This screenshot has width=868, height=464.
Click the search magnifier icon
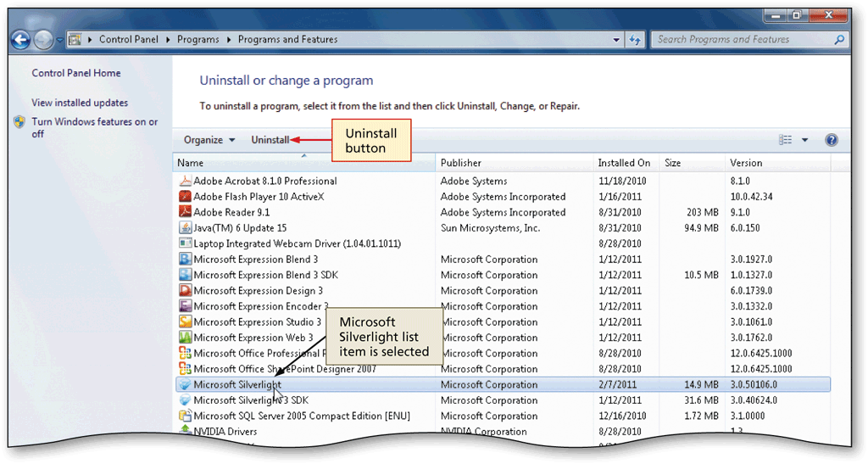pyautogui.click(x=839, y=39)
